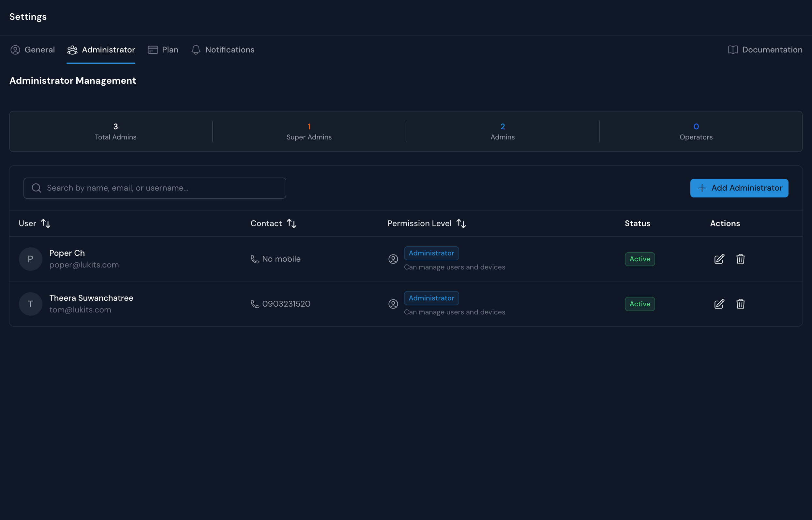Toggle sorting on the User column
The image size is (812, 520).
pyautogui.click(x=46, y=223)
